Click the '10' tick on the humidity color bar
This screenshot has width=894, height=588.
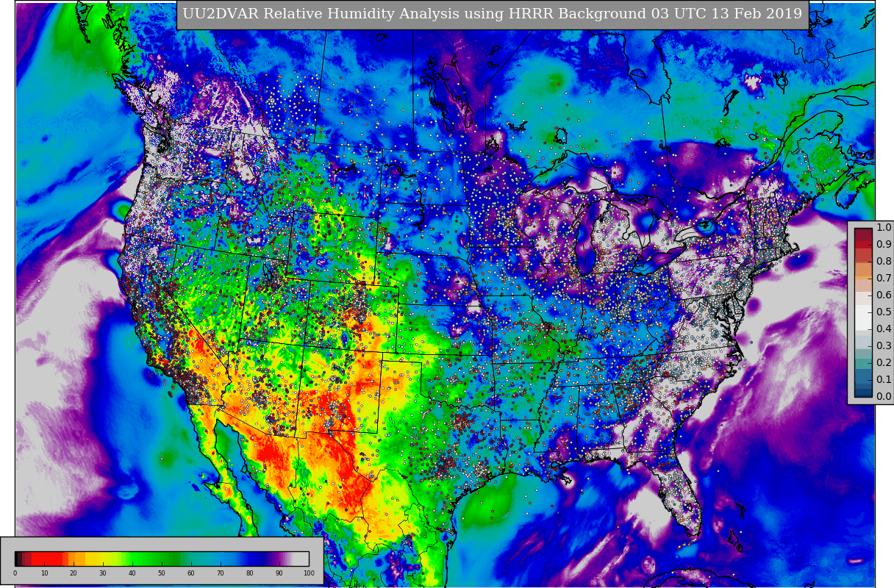(x=44, y=573)
